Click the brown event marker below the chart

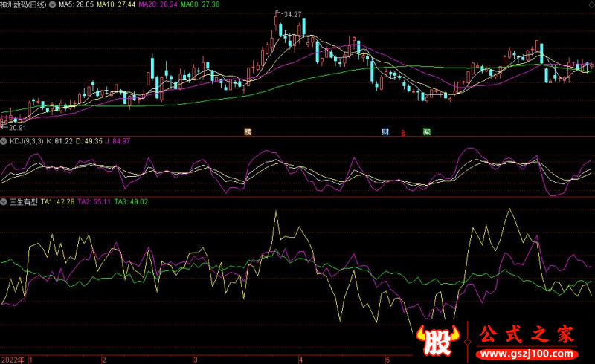pyautogui.click(x=248, y=132)
